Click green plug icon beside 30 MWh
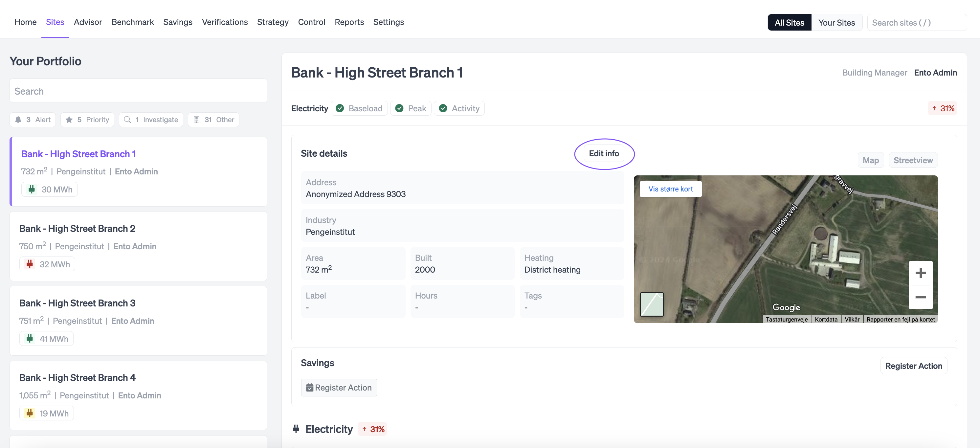This screenshot has height=448, width=980. coord(32,190)
